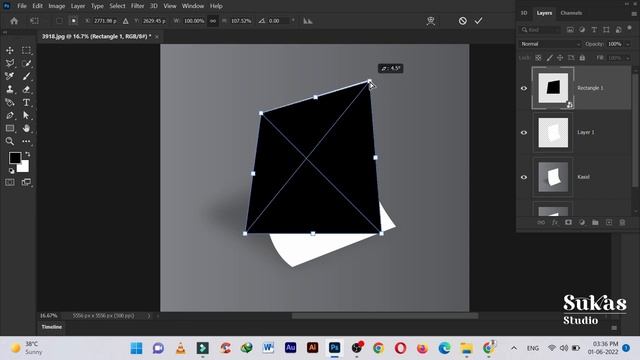Screen dimensions: 640x360
Task: Select the Lasso tool
Action: point(10,63)
